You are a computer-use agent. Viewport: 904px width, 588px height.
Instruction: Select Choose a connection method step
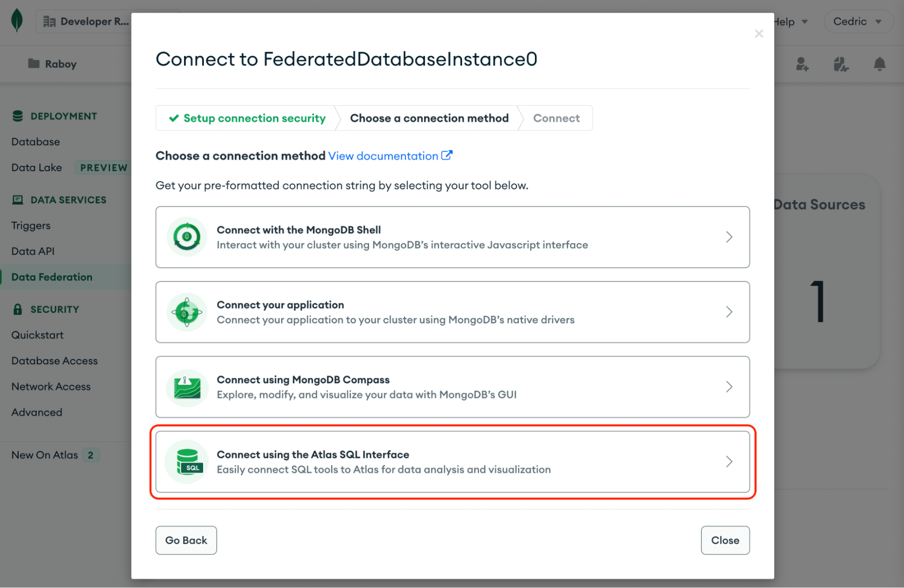pyautogui.click(x=429, y=118)
